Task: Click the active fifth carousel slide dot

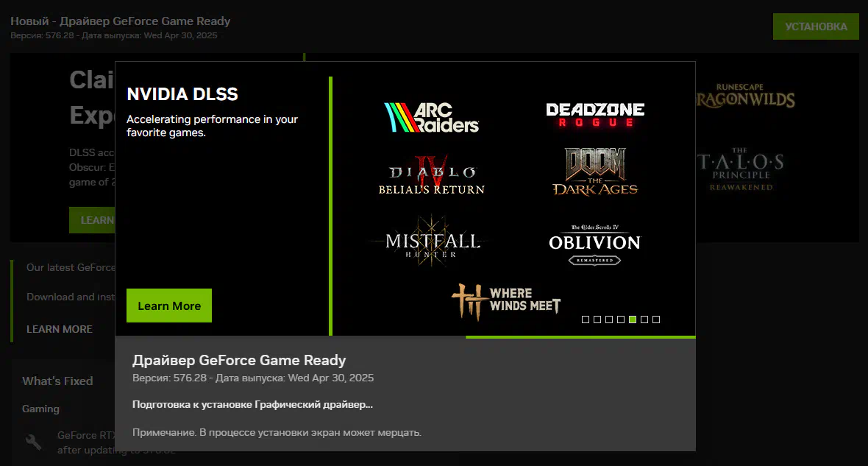Action: click(632, 320)
